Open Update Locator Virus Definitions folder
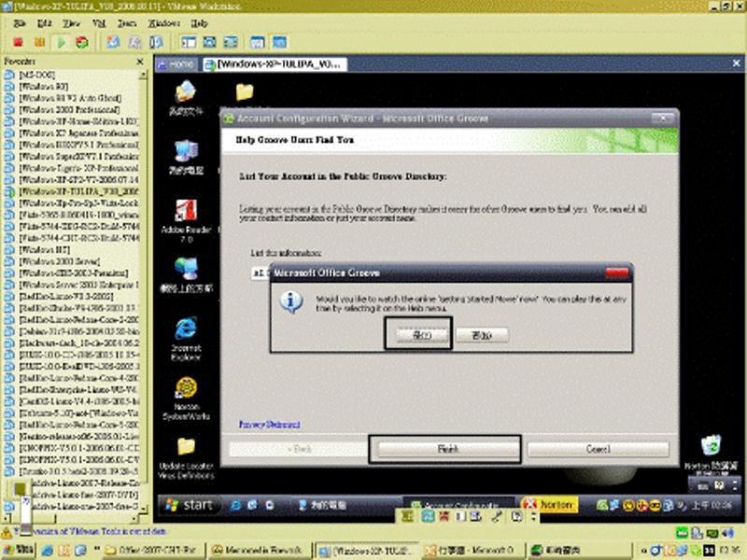 coord(186,448)
